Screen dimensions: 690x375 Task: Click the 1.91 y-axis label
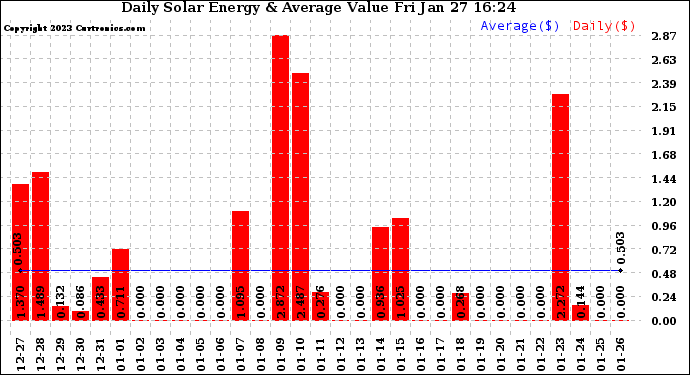tap(664, 131)
